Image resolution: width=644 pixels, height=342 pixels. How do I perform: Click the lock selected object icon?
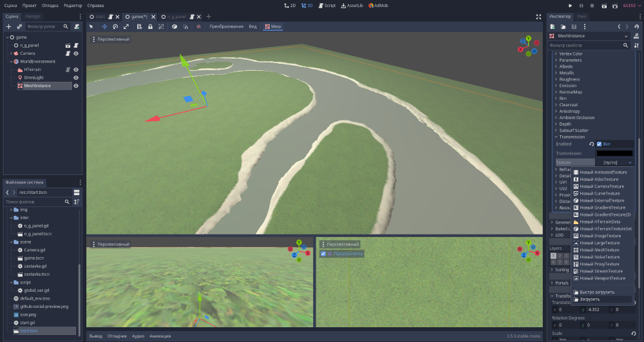(x=150, y=26)
